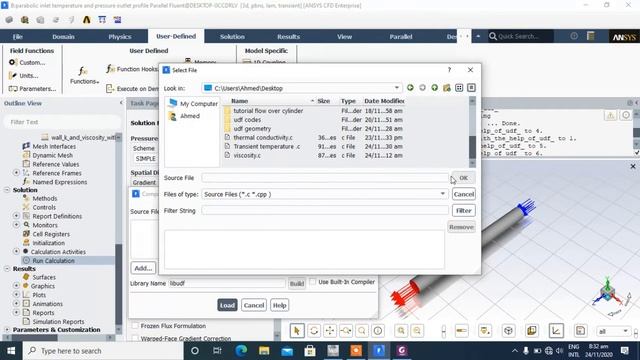Expand the Report Definitions tree node
This screenshot has width=640, height=360.
(16, 216)
